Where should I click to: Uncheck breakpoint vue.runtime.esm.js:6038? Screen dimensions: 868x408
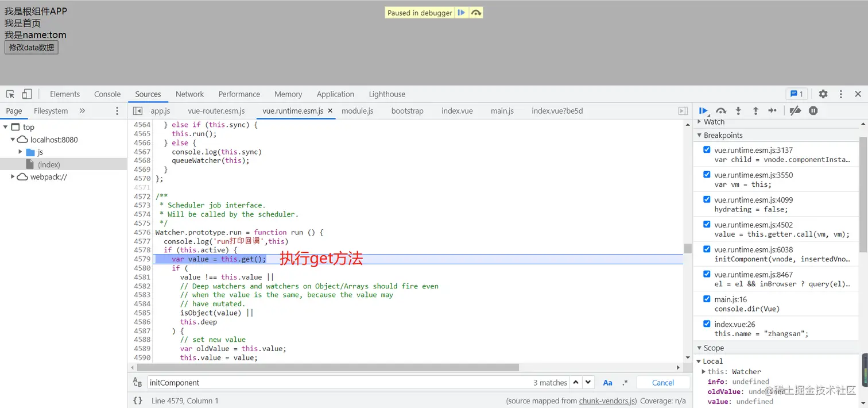pos(707,249)
